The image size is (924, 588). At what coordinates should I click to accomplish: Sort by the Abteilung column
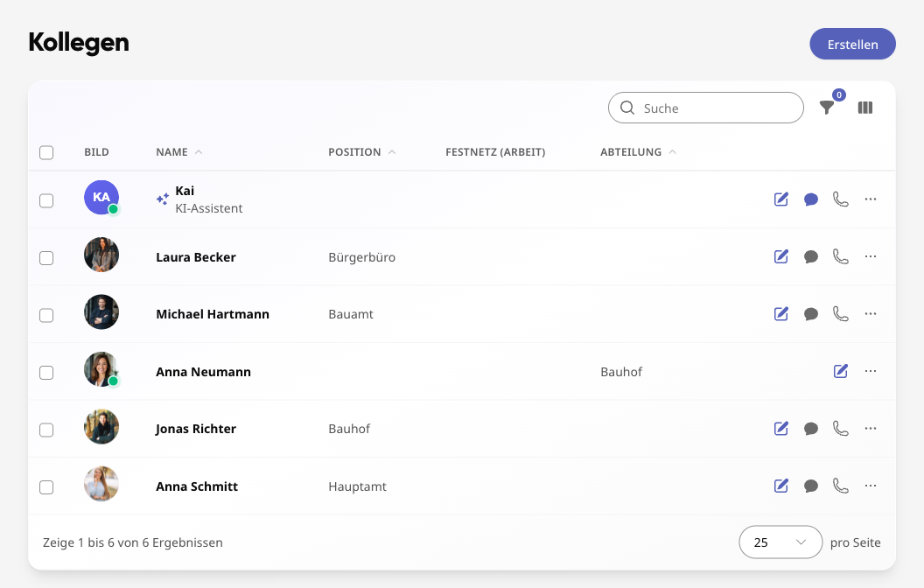(x=638, y=152)
